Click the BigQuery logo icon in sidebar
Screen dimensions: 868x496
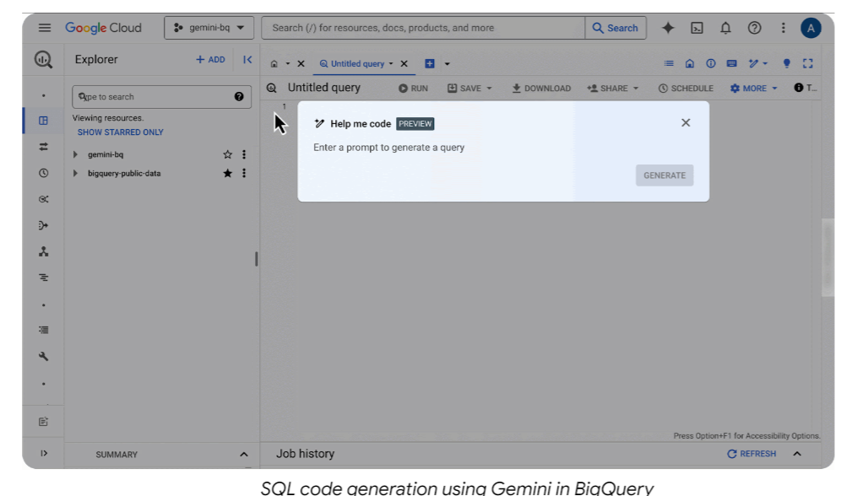tap(43, 59)
